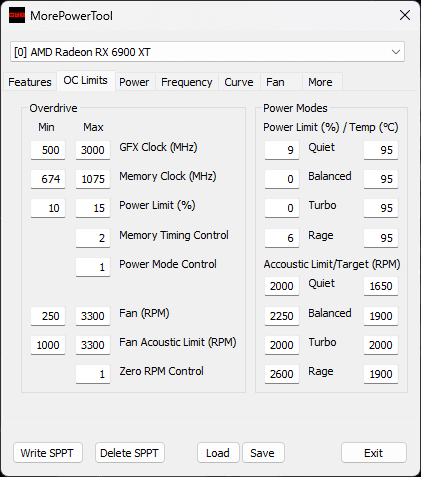Edit the Balanced power limit percent field (0)
Screen dimensions: 421x477
coord(282,179)
